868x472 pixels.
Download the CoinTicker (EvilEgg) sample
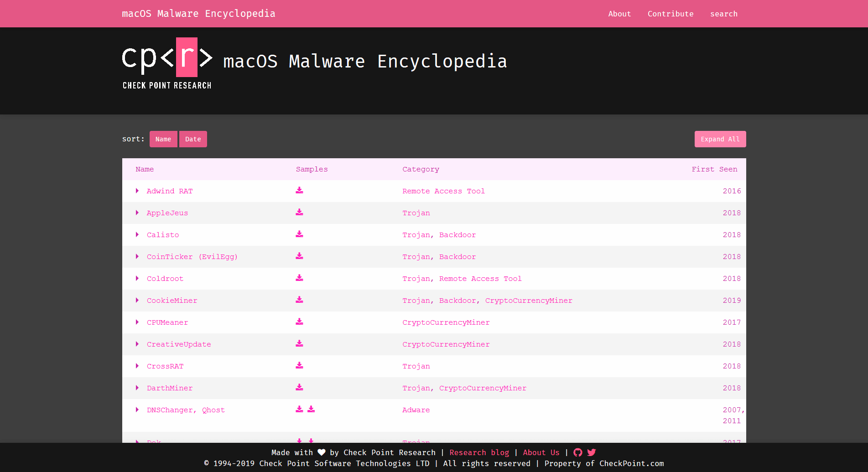click(x=299, y=256)
